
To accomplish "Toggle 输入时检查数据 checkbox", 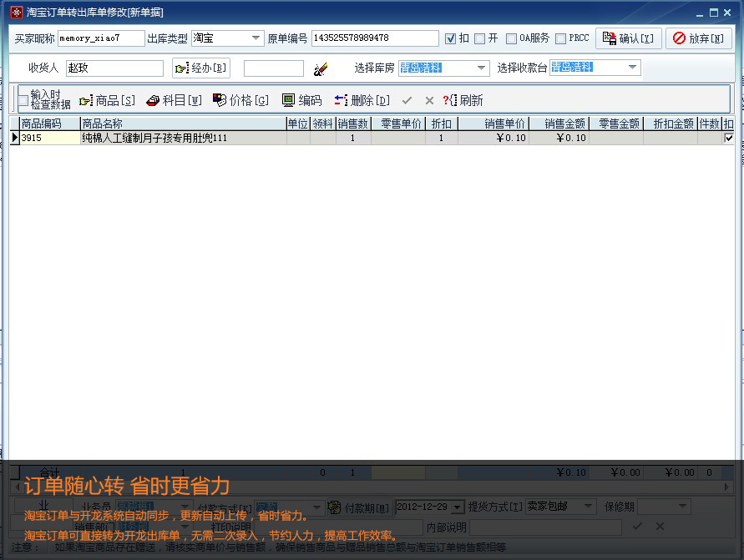I will tap(23, 100).
